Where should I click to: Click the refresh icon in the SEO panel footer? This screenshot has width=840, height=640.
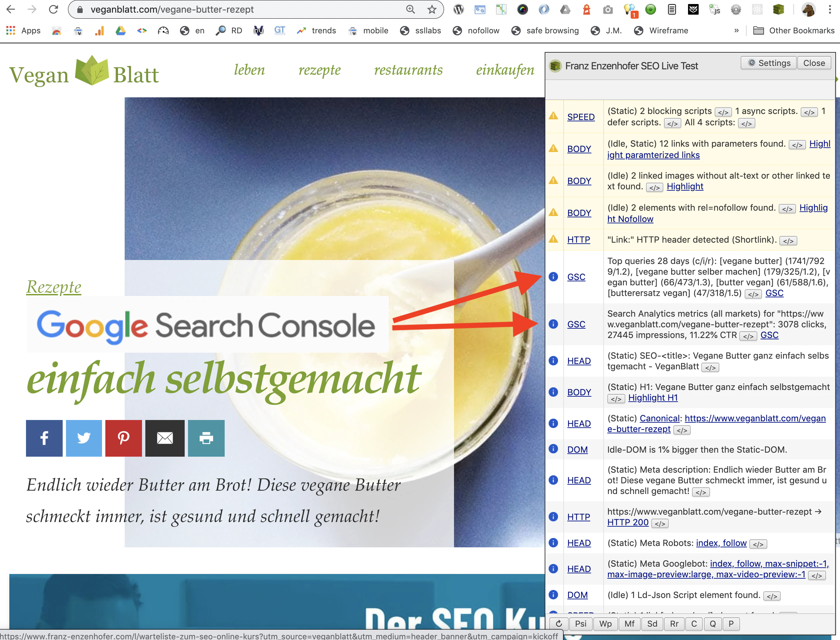pos(559,624)
